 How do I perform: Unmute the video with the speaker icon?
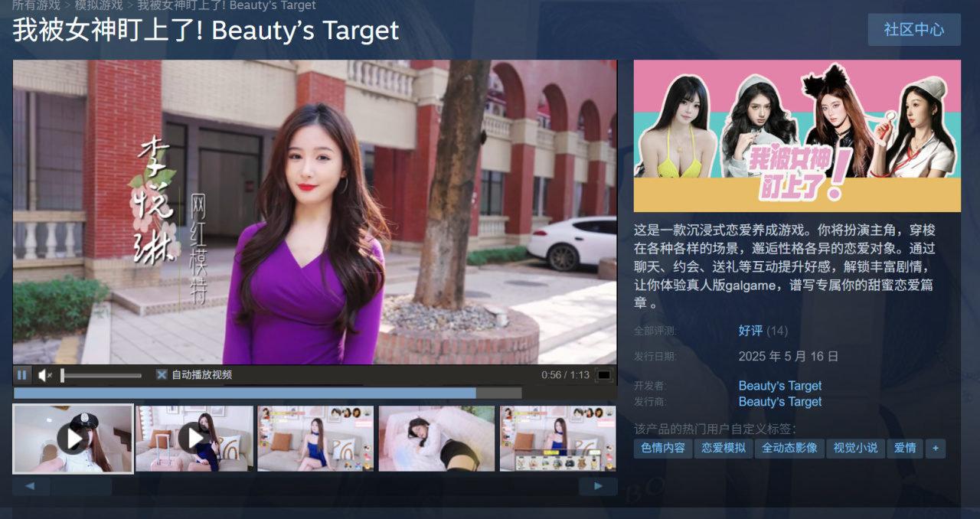pos(45,375)
